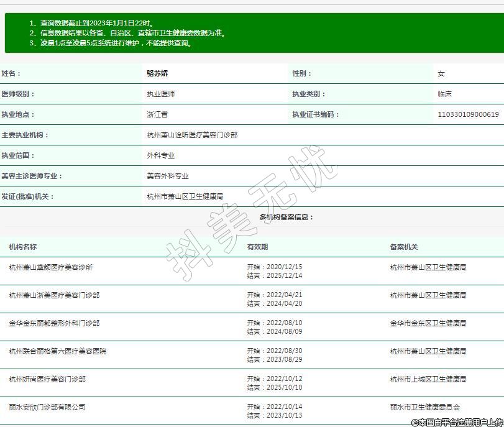Select the 浙江省 practice location value
Image resolution: width=504 pixels, height=427 pixels.
point(157,114)
